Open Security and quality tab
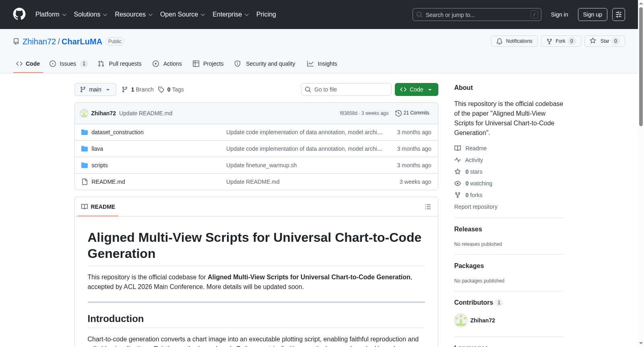 [265, 64]
